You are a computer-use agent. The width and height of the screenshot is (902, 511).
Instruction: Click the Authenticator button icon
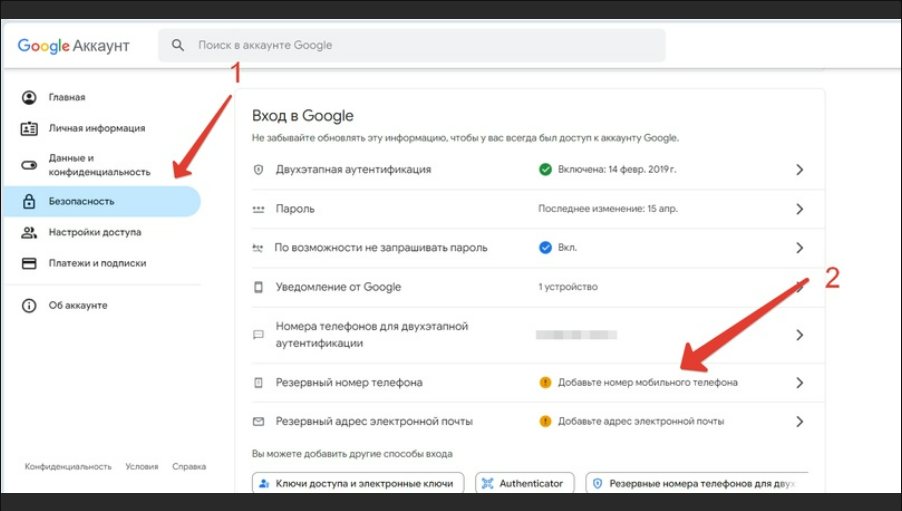point(487,483)
